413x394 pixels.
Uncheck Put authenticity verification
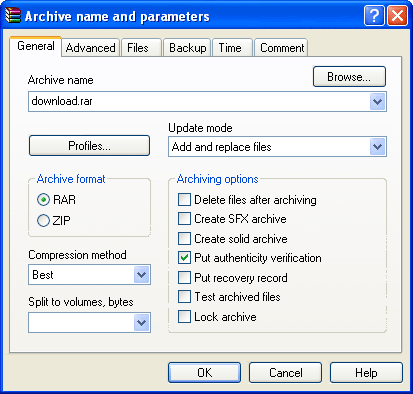pyautogui.click(x=184, y=258)
